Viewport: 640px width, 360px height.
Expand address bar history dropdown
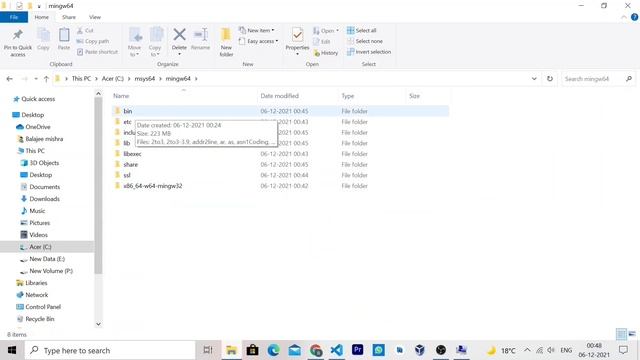534,78
